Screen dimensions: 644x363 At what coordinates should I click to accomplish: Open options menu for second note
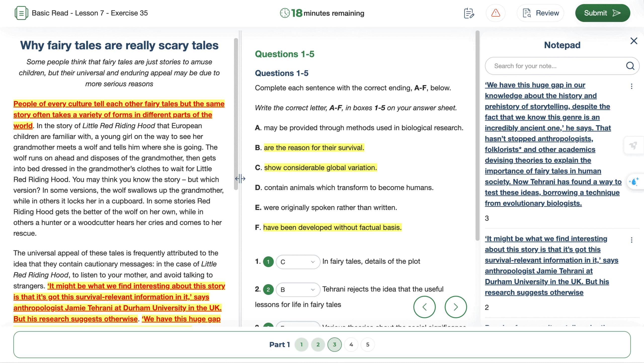(631, 240)
